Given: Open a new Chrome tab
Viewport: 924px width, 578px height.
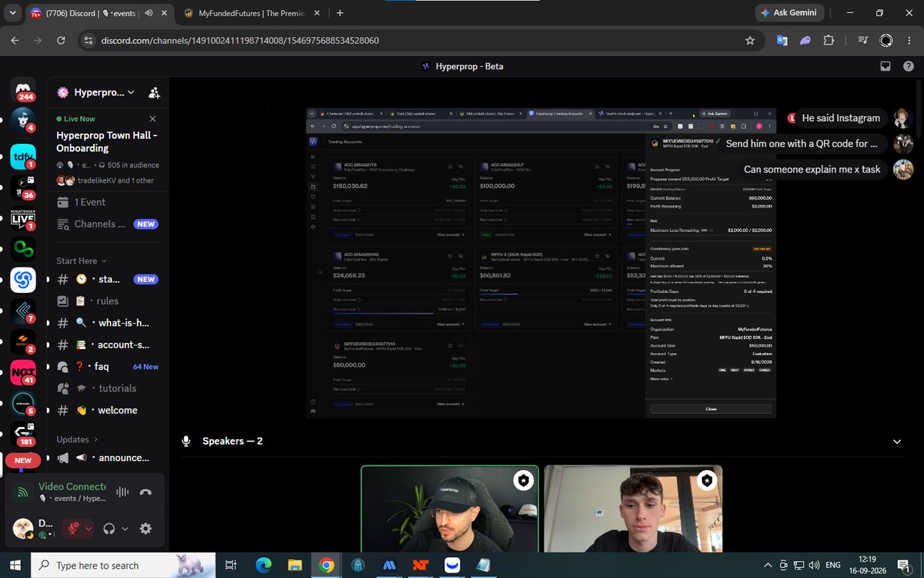Looking at the screenshot, I should tap(340, 13).
